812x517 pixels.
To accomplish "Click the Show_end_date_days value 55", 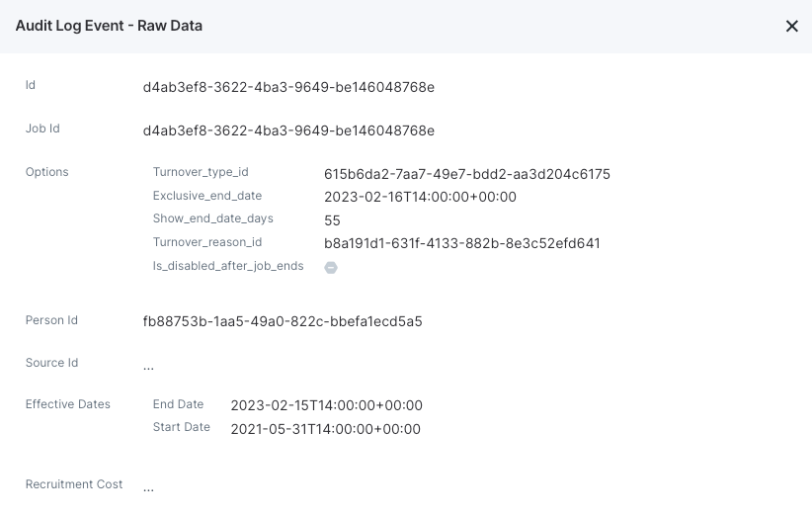I will pos(332,220).
